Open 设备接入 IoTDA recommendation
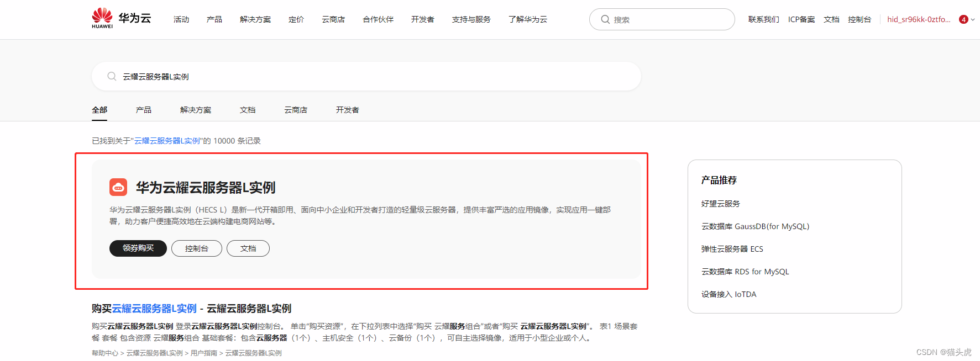The width and height of the screenshot is (980, 361). point(729,294)
